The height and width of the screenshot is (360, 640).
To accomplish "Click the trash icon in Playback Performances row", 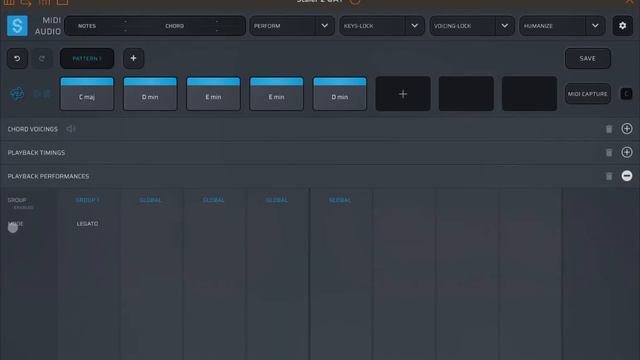I will (x=609, y=176).
